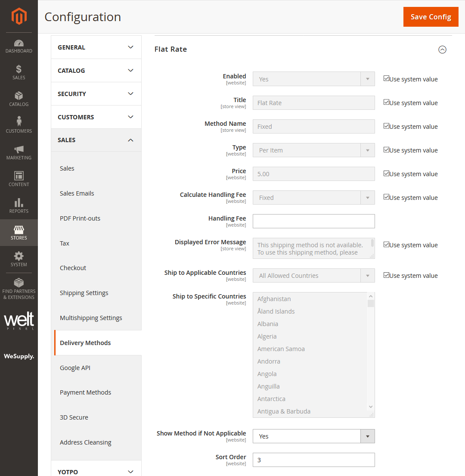Viewport: 465px width, 476px height.
Task: Click the Price field showing 5.00
Action: [x=313, y=174]
